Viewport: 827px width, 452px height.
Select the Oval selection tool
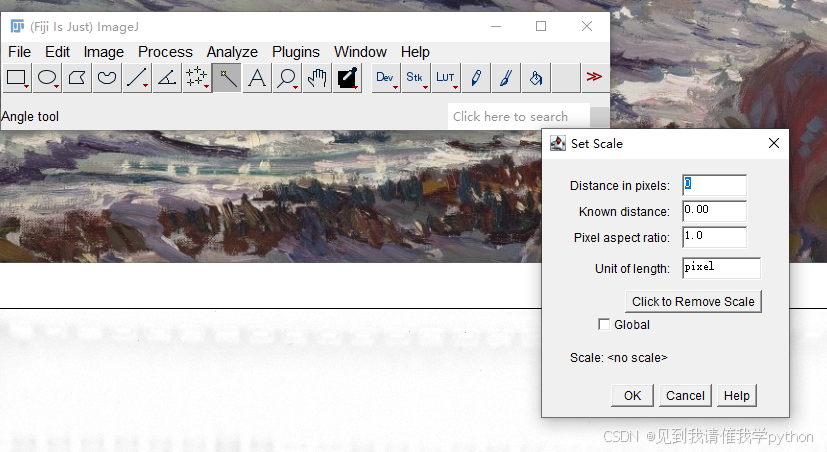click(x=47, y=78)
